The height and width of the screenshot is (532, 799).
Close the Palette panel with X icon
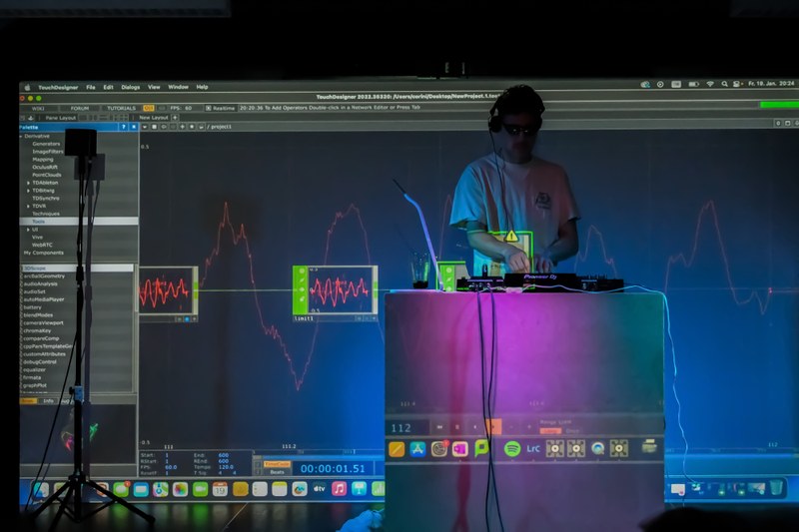click(133, 127)
